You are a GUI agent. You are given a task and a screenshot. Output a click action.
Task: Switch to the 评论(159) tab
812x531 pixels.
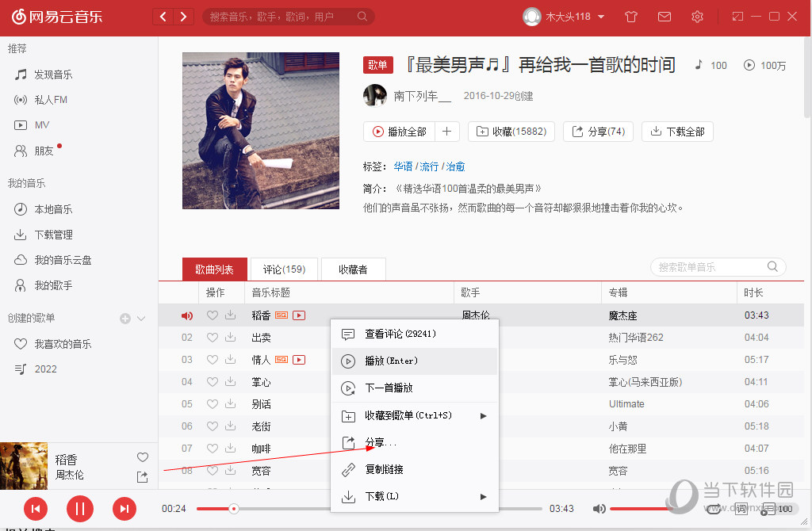283,269
